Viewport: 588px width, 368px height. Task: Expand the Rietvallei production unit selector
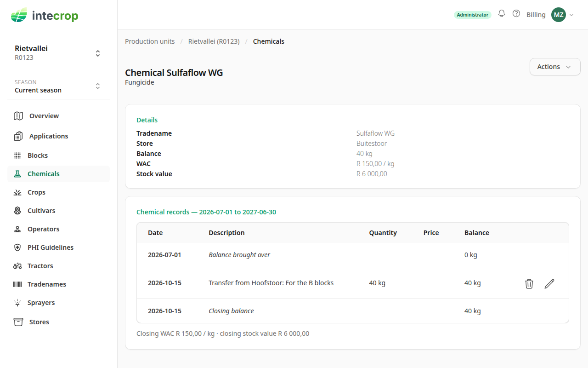pos(58,53)
